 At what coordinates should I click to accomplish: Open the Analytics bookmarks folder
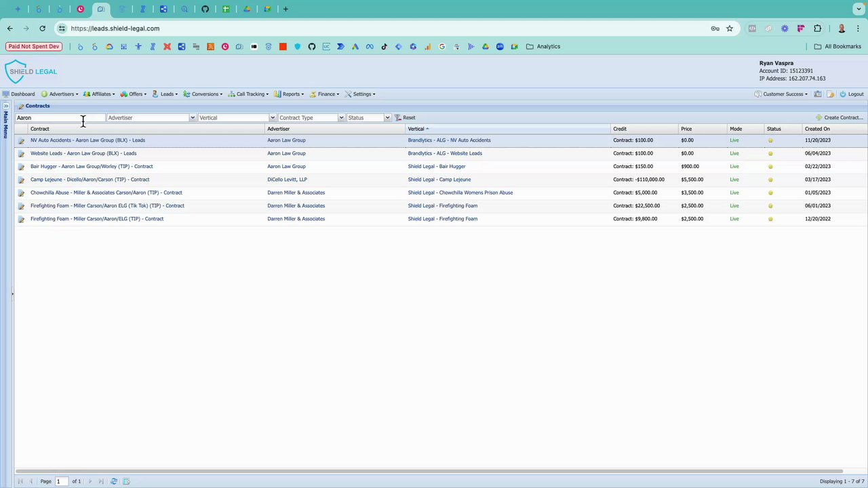pyautogui.click(x=543, y=47)
